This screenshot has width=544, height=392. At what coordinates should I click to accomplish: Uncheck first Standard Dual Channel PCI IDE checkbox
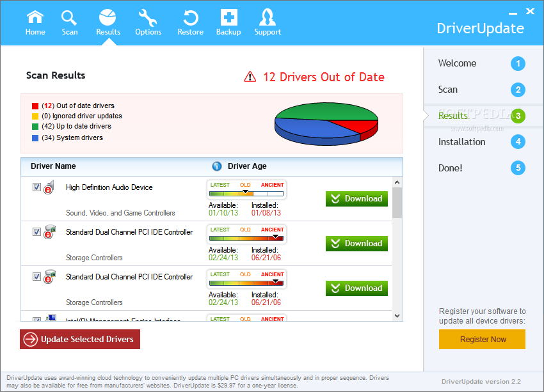coord(36,232)
